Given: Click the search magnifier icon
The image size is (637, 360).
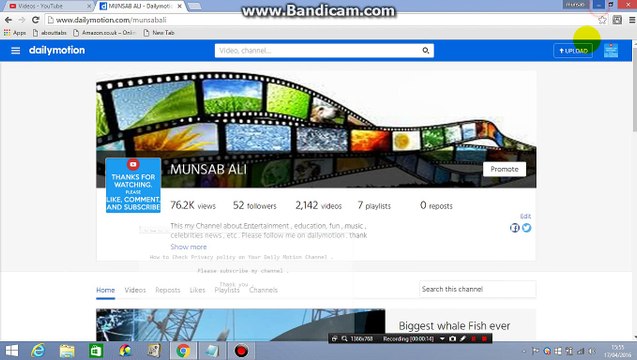Looking at the screenshot, I should (425, 51).
